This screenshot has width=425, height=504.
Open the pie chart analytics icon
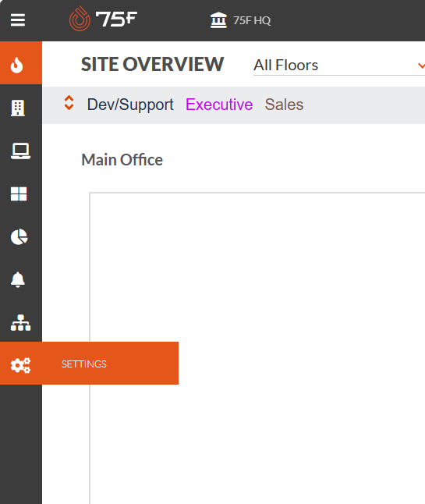tap(19, 237)
